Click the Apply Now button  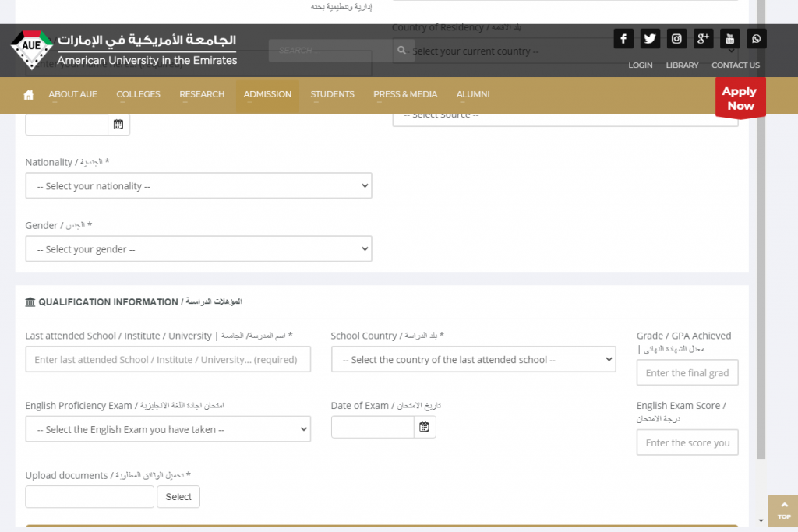(x=740, y=98)
